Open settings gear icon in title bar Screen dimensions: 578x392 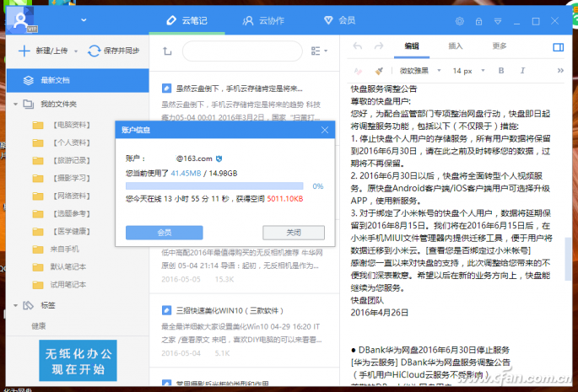[x=459, y=21]
